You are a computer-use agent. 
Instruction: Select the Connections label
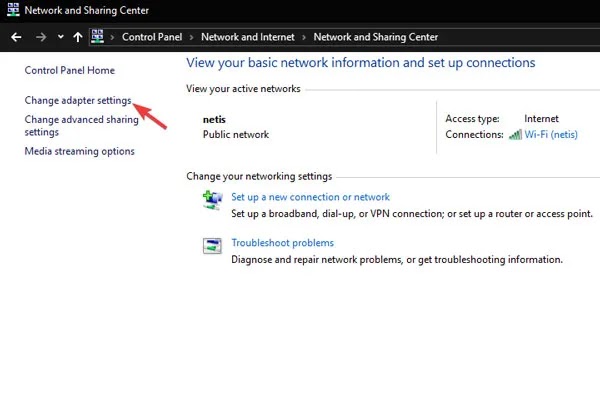[474, 135]
